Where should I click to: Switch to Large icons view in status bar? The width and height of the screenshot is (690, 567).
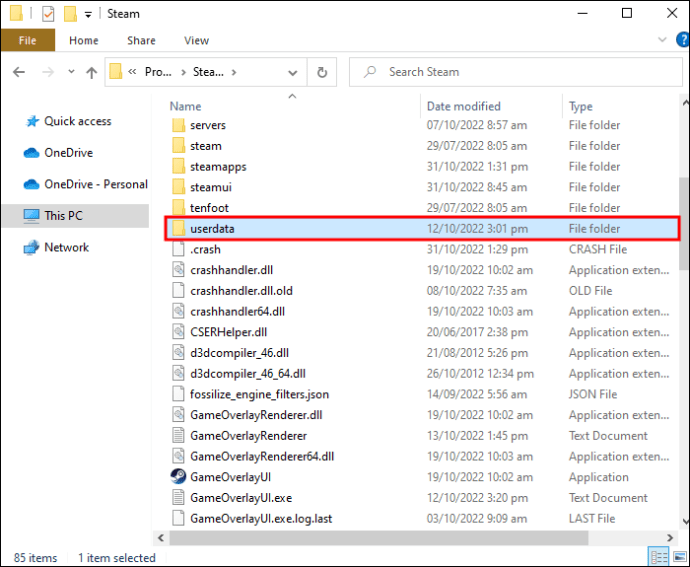680,557
